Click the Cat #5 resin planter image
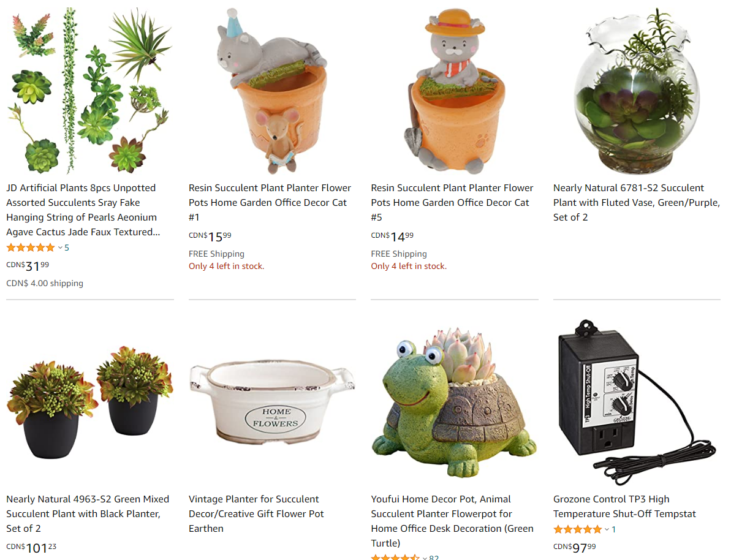The height and width of the screenshot is (560, 731). click(x=455, y=91)
